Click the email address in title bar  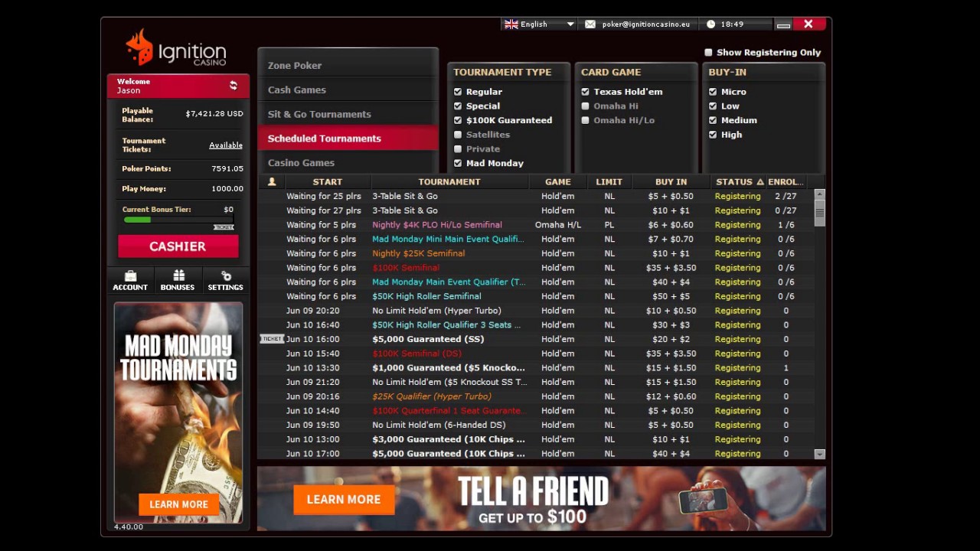pos(645,24)
